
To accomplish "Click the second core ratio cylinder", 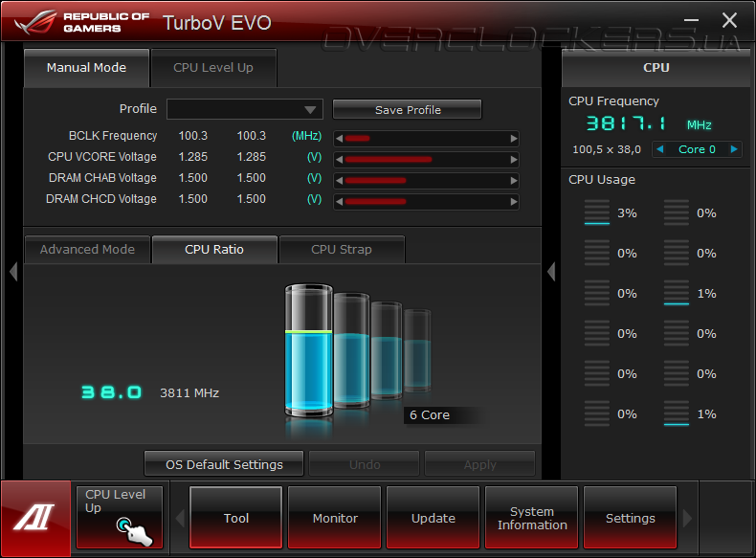I will point(352,349).
